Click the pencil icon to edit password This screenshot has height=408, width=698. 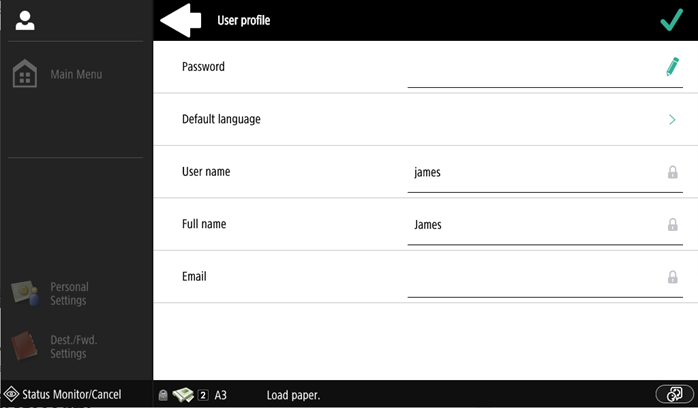click(672, 67)
